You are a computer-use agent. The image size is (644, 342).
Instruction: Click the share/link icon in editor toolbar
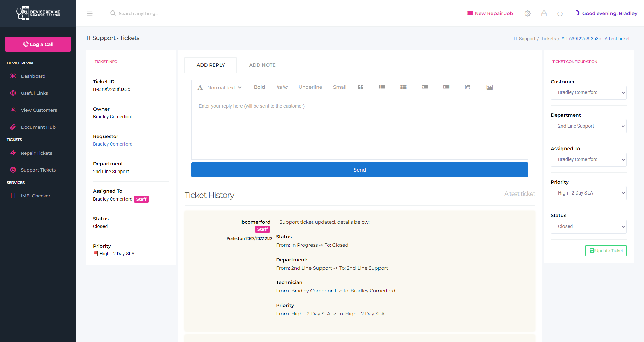(x=468, y=87)
